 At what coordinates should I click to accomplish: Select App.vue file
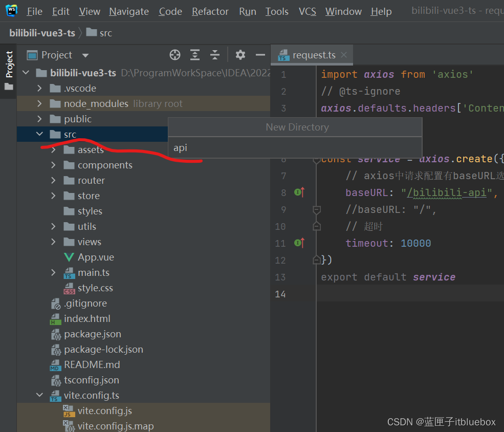[96, 257]
